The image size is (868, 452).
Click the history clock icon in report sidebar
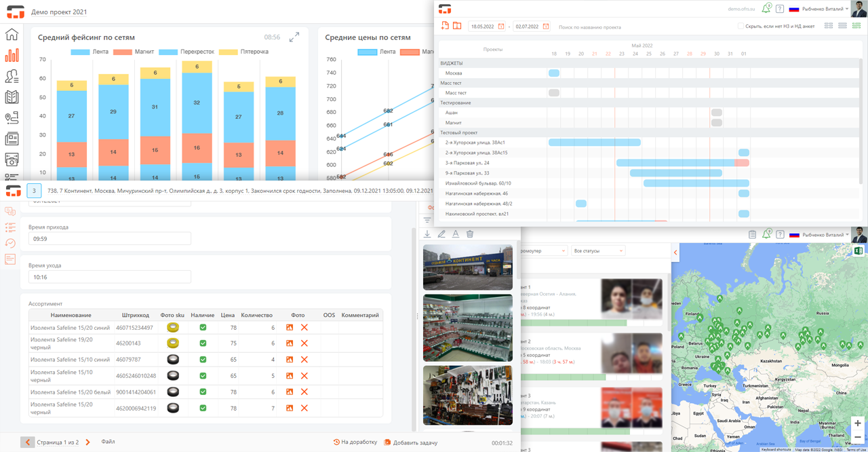point(10,243)
